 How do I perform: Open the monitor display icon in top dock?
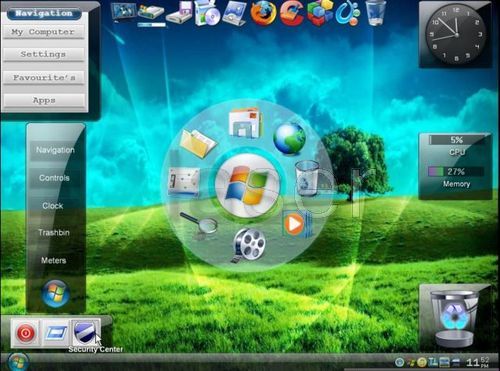coord(123,12)
